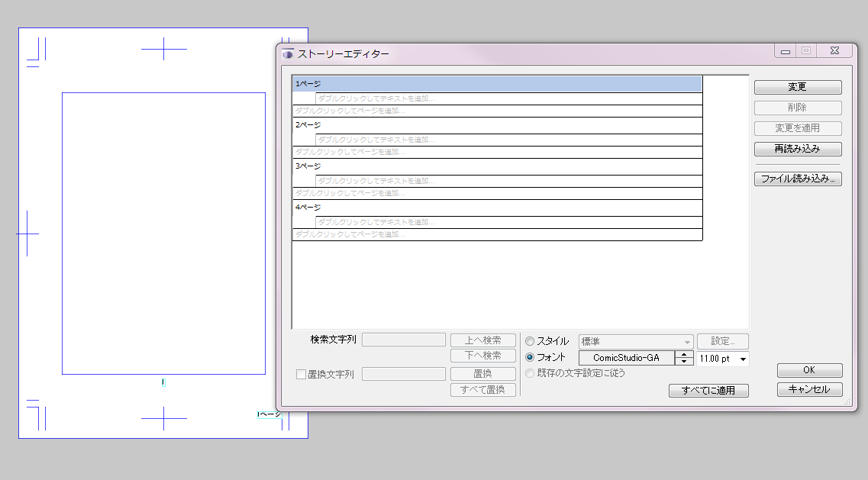868x480 pixels.
Task: Close the ストーリーエディター dialog window
Action: (x=833, y=51)
